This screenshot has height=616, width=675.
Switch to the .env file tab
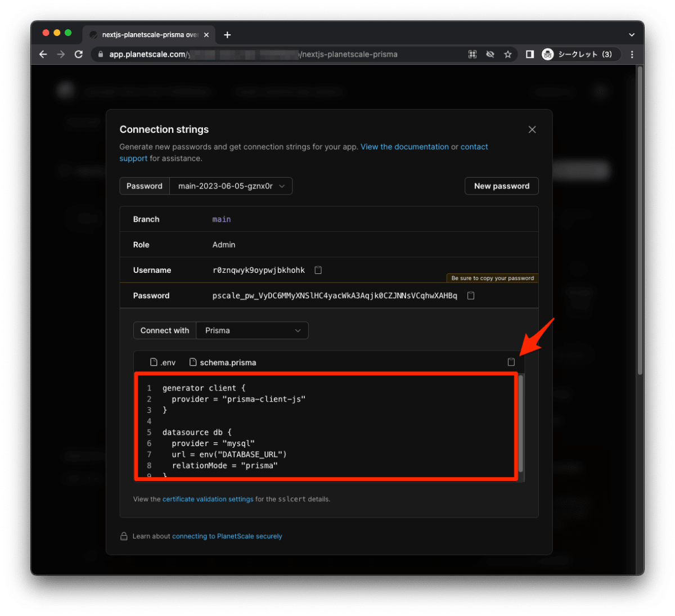point(163,362)
